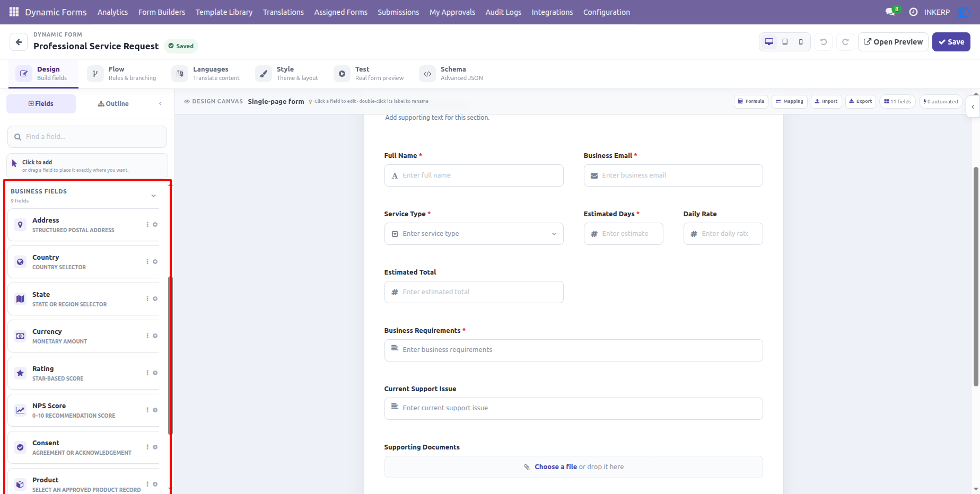Switch to the Flow tab

pyautogui.click(x=122, y=74)
